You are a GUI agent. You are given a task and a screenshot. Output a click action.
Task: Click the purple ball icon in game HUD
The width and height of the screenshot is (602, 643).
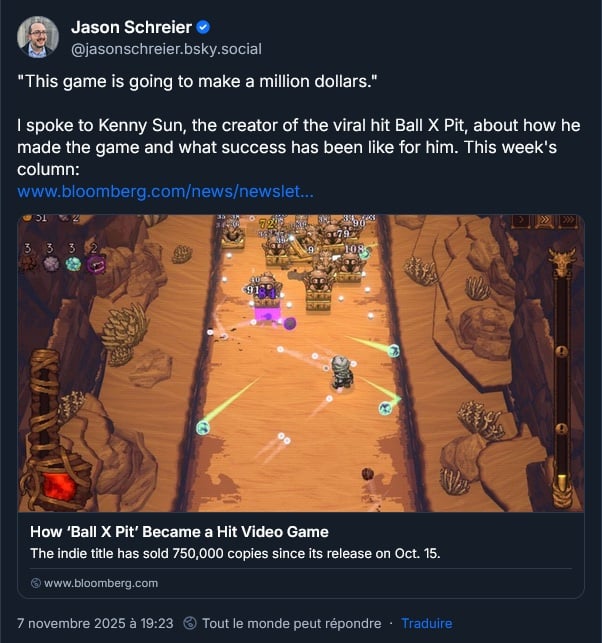point(95,264)
